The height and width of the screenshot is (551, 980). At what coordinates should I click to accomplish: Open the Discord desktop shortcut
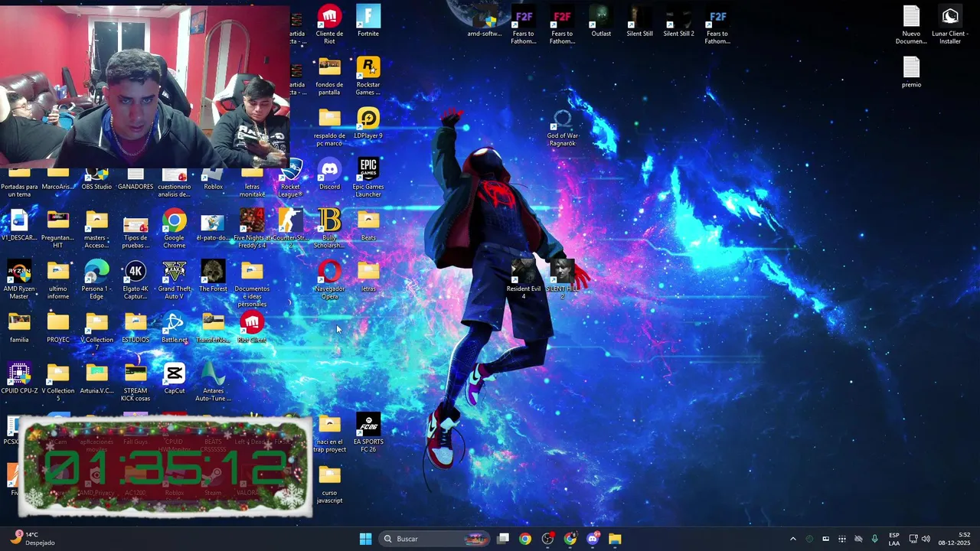329,174
